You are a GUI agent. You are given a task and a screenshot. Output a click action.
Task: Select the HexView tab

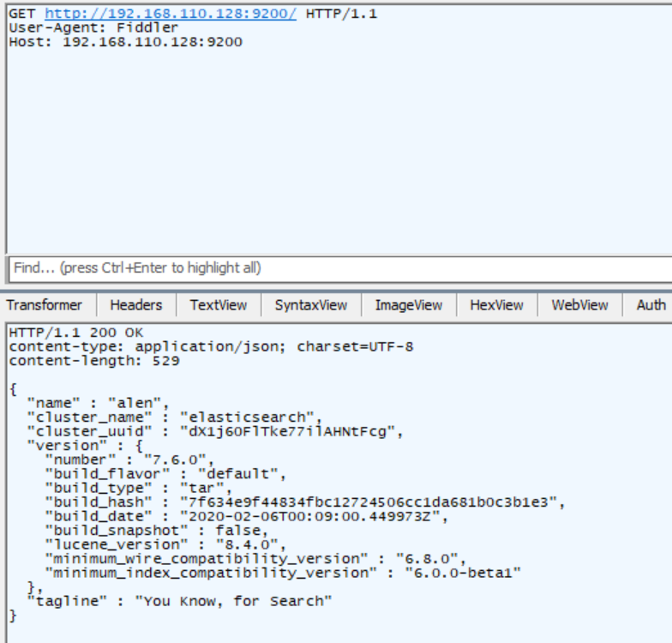497,305
